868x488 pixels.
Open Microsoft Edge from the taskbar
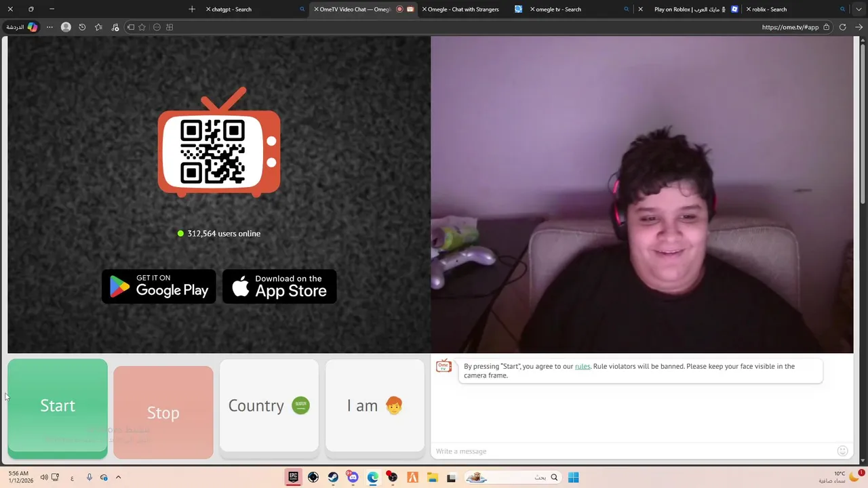click(x=372, y=477)
